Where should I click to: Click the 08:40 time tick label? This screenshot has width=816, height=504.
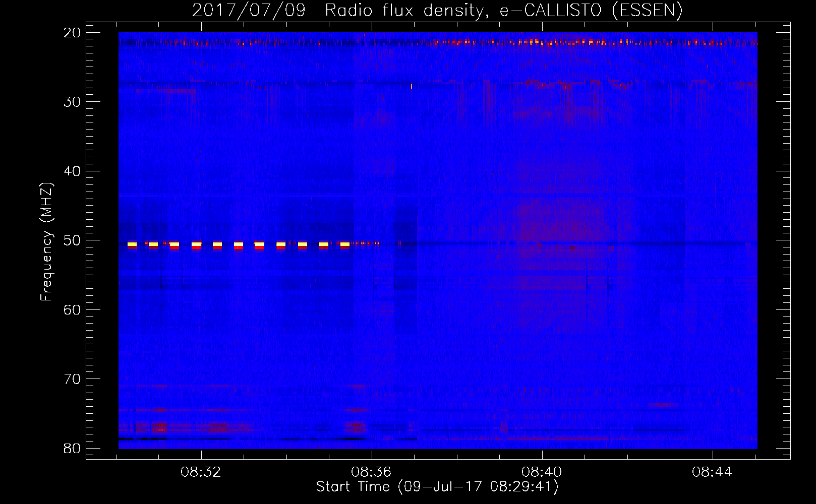click(542, 472)
